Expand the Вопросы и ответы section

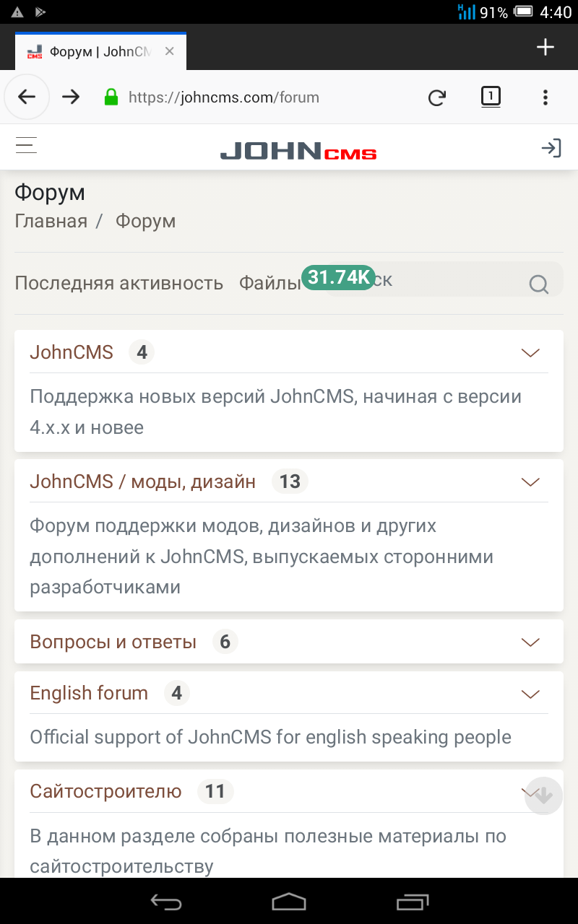coord(530,642)
